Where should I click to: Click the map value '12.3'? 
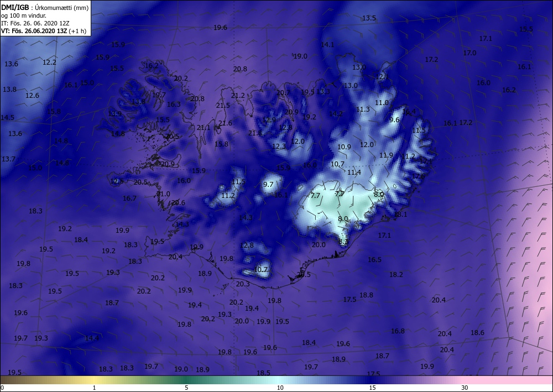pos(279,146)
